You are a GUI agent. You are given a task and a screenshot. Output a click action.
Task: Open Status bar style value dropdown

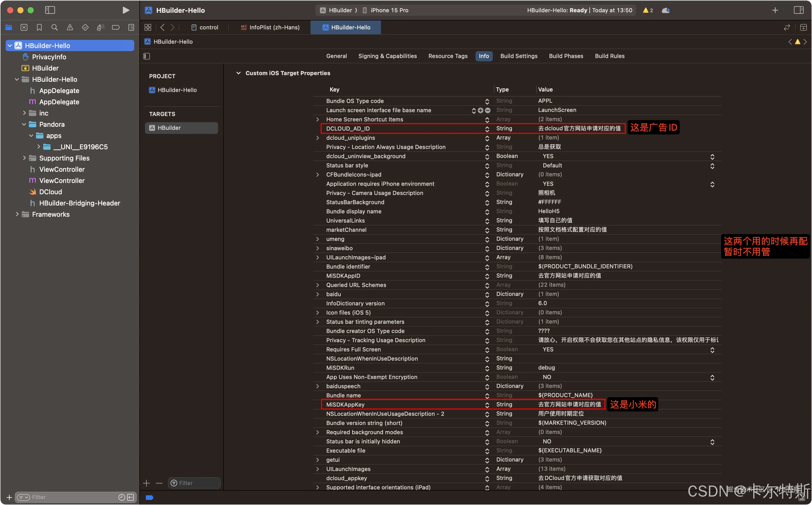point(712,166)
